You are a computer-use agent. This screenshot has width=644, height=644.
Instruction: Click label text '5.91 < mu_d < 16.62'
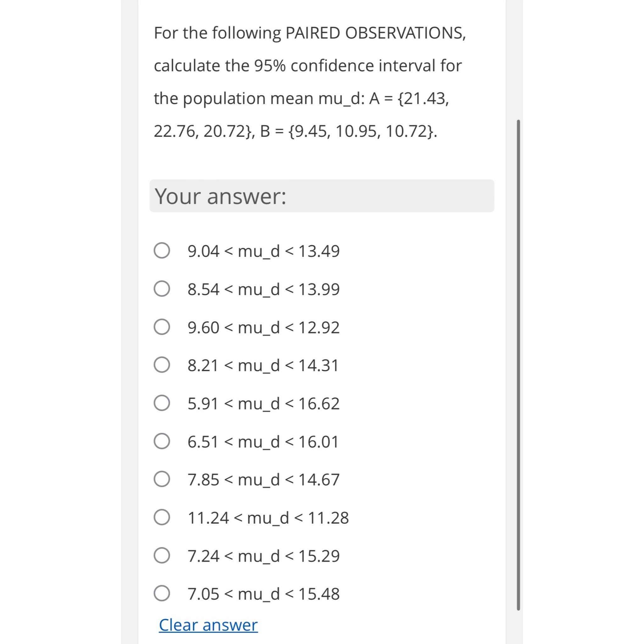pyautogui.click(x=264, y=404)
